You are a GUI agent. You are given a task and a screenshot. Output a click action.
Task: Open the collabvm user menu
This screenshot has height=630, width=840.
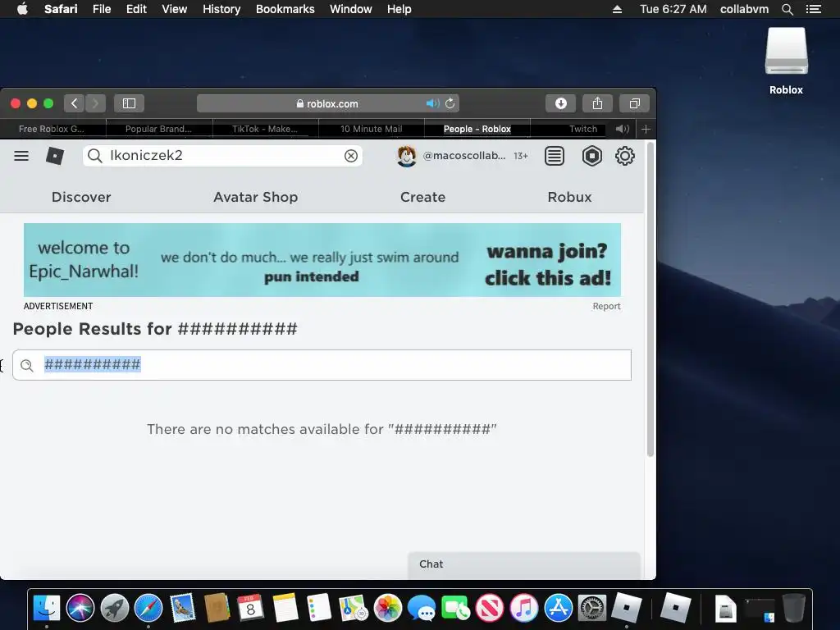744,9
